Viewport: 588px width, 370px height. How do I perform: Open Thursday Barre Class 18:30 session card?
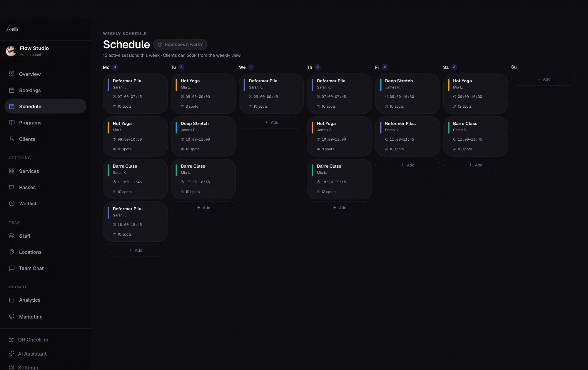pos(340,179)
